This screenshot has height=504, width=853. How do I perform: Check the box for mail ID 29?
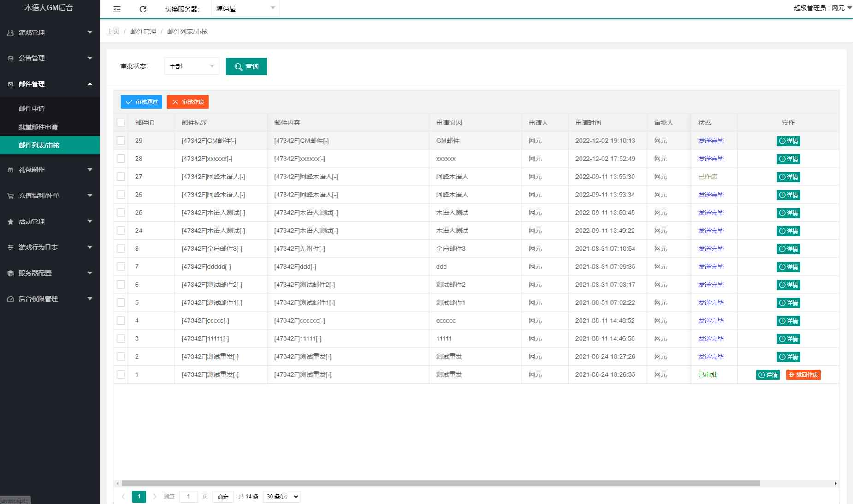[121, 141]
